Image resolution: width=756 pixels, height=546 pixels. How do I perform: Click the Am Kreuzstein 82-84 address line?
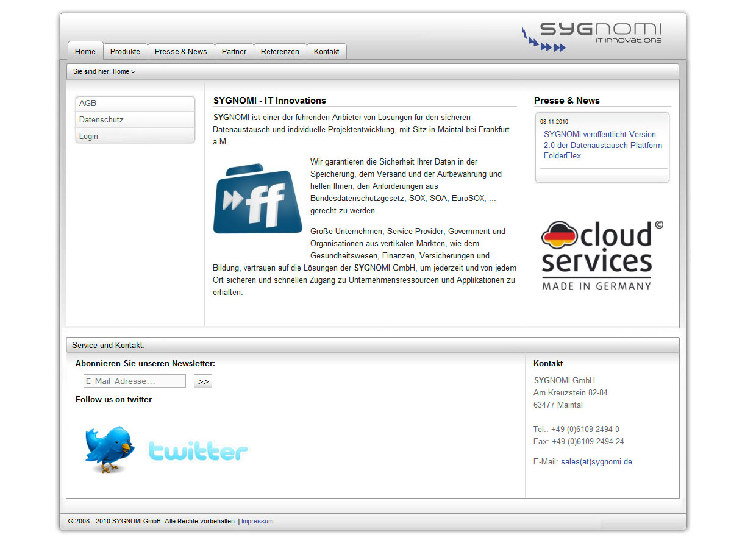[x=571, y=393]
